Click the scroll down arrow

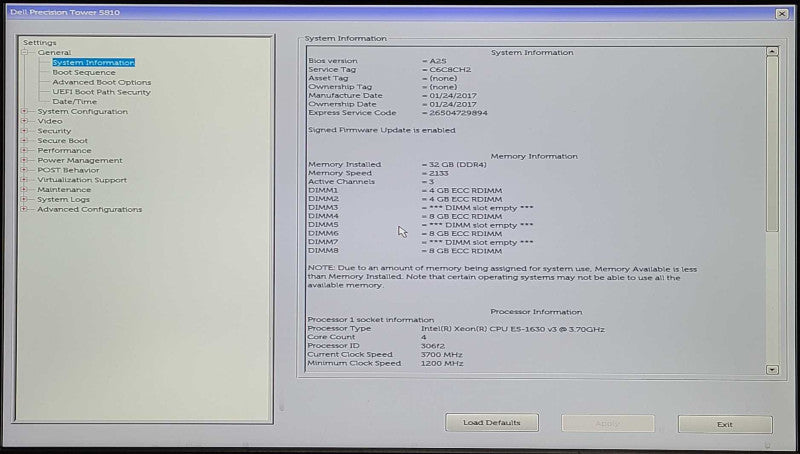(772, 370)
